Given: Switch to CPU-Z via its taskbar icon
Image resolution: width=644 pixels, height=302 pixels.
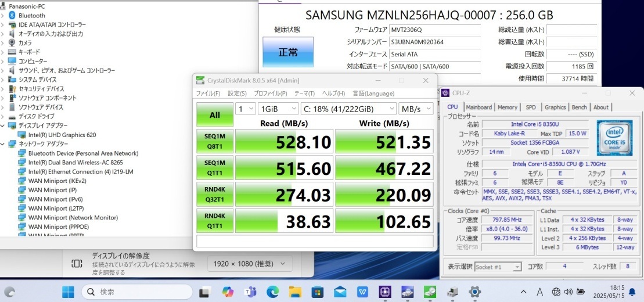Looking at the screenshot, I should (x=385, y=292).
